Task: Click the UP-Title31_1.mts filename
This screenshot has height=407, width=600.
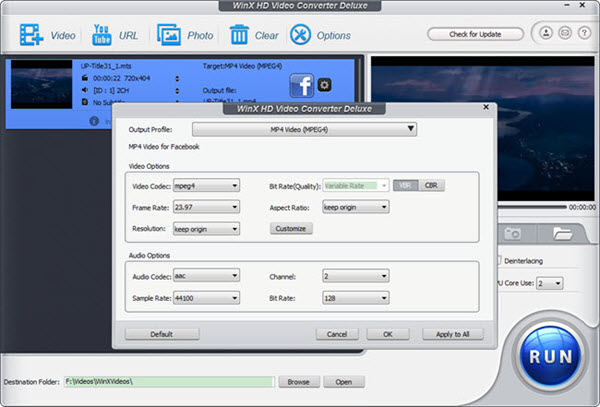Action: coord(106,66)
